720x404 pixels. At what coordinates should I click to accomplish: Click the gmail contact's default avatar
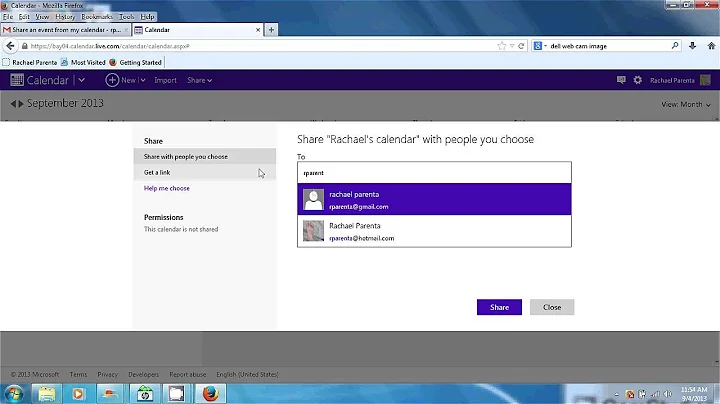click(314, 200)
